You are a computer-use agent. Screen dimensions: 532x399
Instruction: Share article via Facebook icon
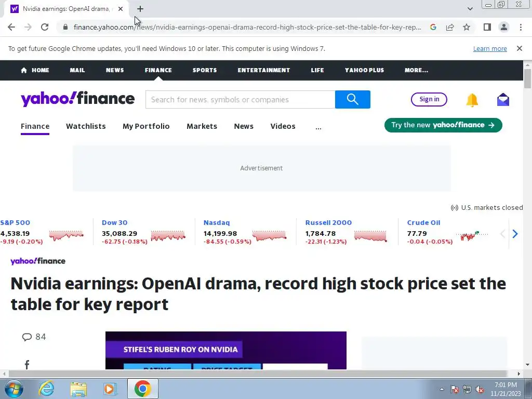pyautogui.click(x=27, y=364)
